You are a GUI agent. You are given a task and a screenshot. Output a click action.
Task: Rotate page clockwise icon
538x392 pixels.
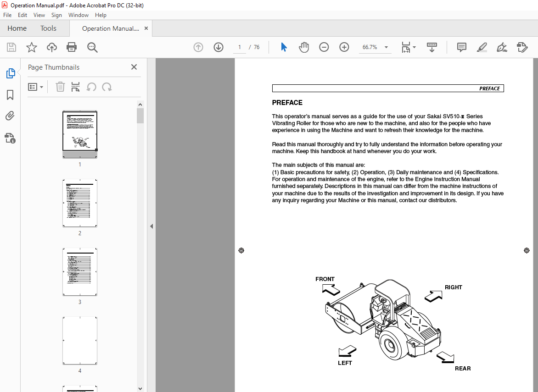coord(106,87)
